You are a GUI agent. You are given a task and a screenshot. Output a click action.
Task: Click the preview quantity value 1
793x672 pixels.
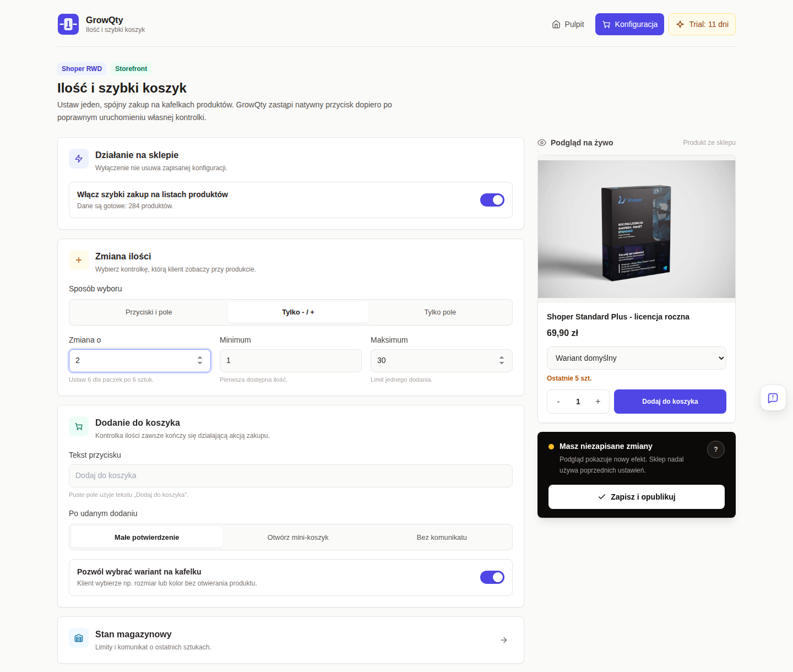click(x=578, y=402)
